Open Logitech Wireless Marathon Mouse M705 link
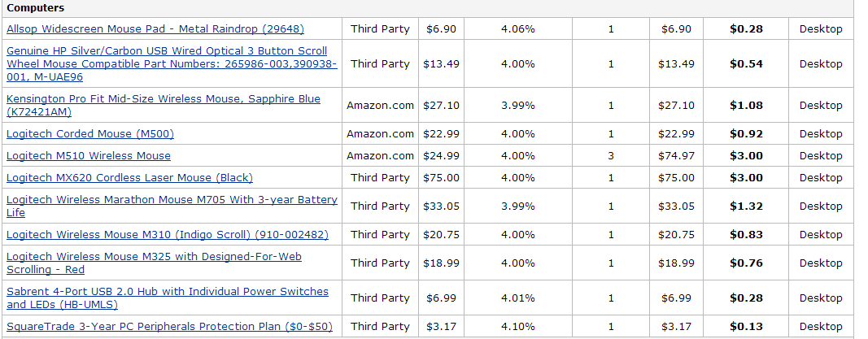Image resolution: width=868 pixels, height=339 pixels. click(x=172, y=206)
